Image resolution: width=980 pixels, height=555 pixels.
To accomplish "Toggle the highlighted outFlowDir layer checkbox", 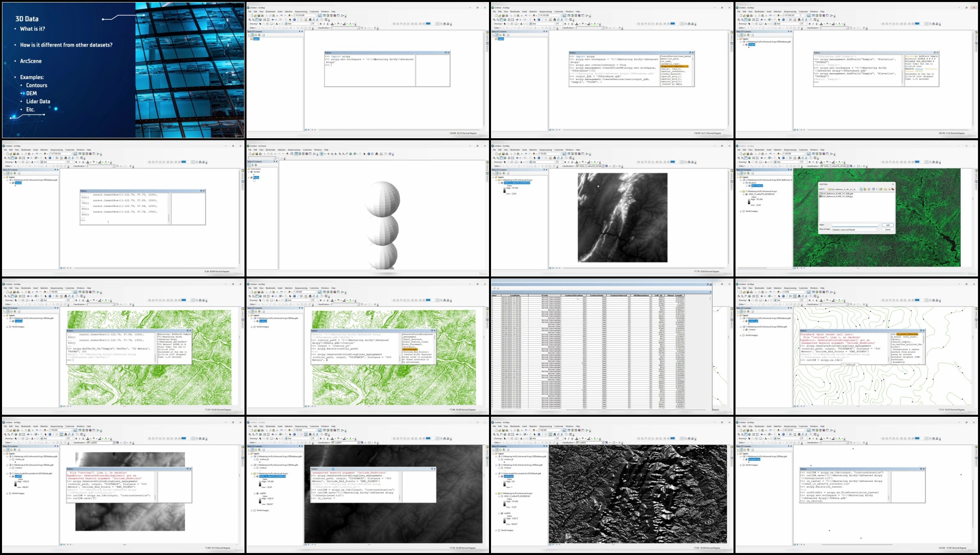I will point(502,476).
